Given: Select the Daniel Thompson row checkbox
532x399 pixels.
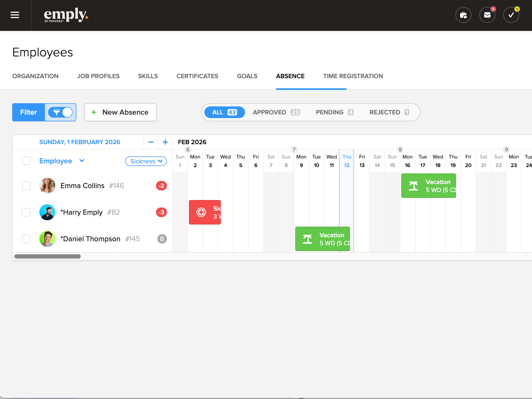Looking at the screenshot, I should click(x=26, y=239).
